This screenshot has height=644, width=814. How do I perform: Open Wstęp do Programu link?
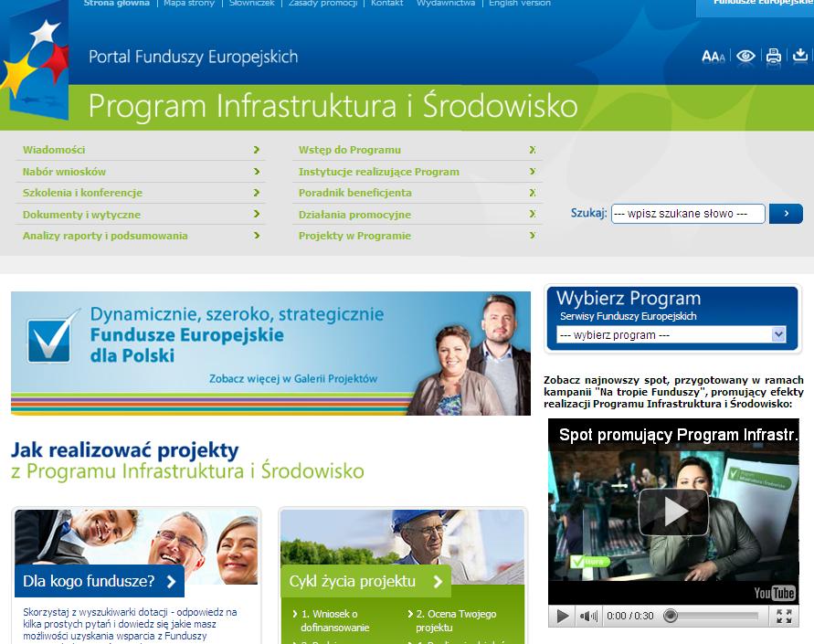click(x=350, y=150)
